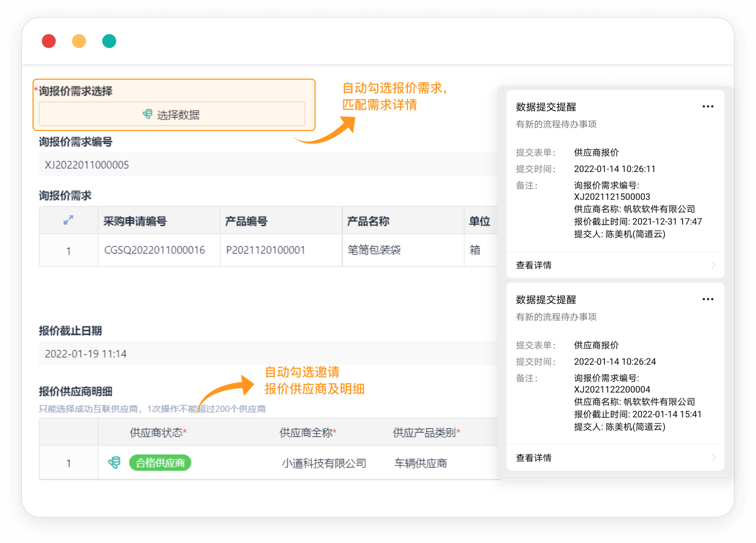Image resolution: width=756 pixels, height=543 pixels.
Task: Click the 产品编号 column header
Action: click(246, 221)
